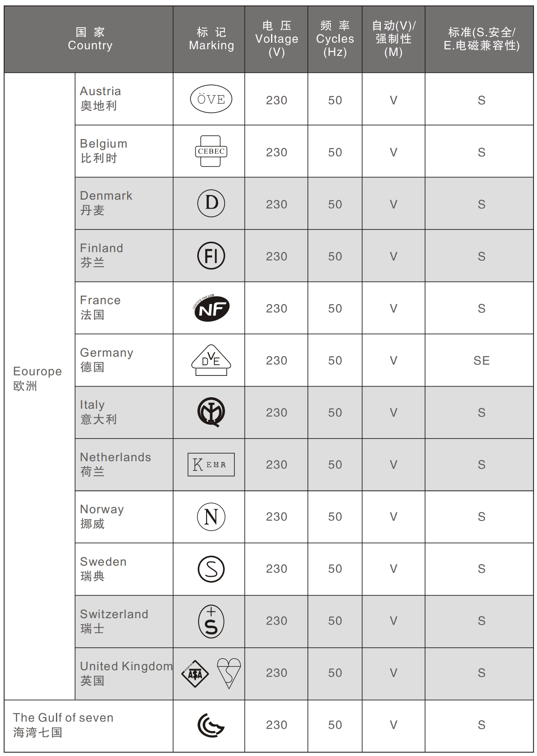537x756 pixels.
Task: Click the Voltage (V) column header
Action: click(277, 39)
